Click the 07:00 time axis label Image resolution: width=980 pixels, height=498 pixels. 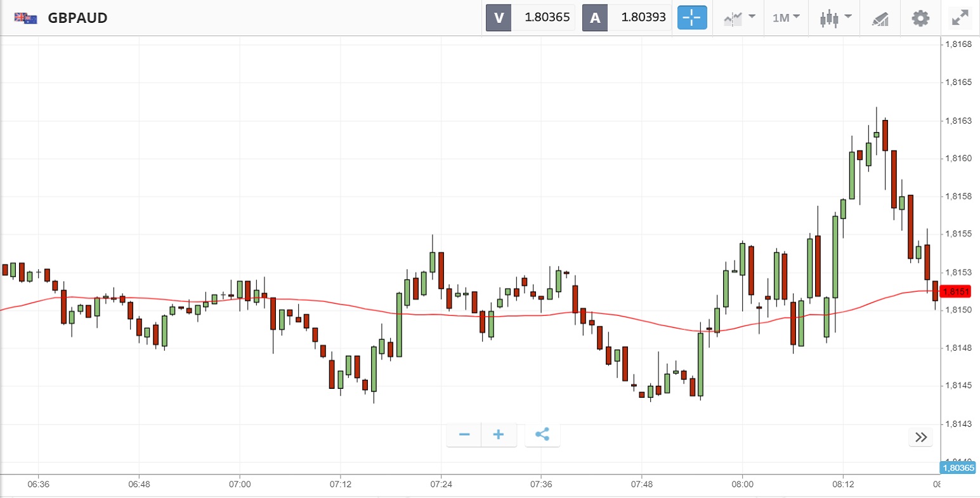click(x=240, y=484)
